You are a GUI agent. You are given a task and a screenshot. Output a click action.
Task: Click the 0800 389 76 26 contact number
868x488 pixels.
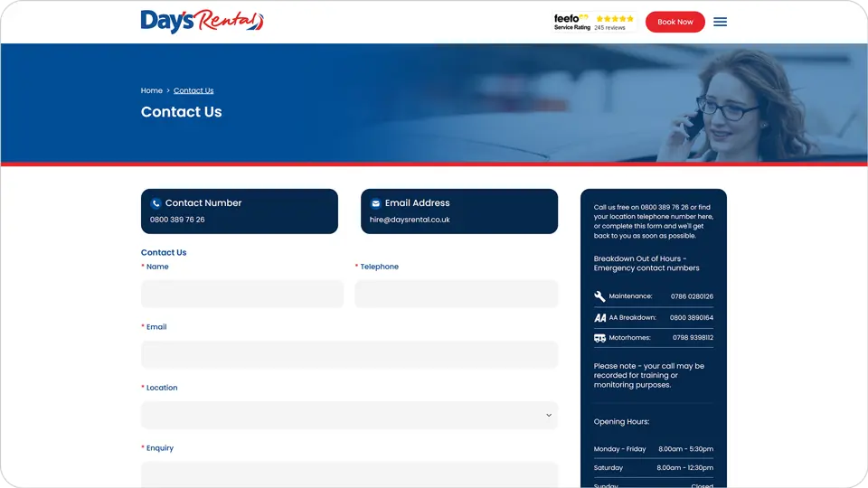point(177,220)
